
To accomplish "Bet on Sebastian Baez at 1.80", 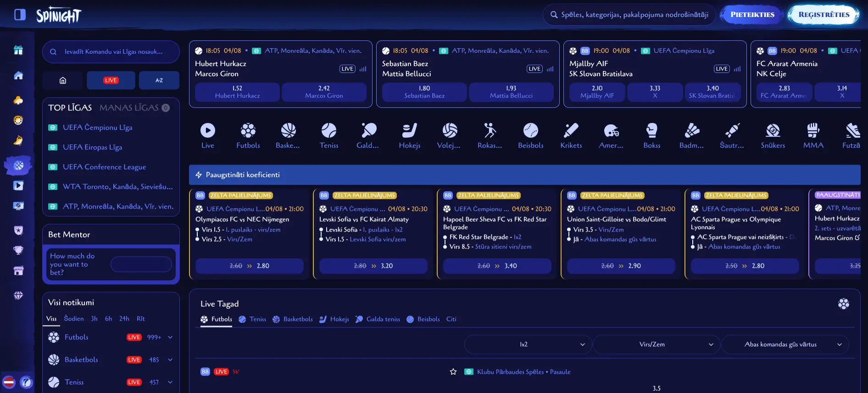I will coord(424,92).
